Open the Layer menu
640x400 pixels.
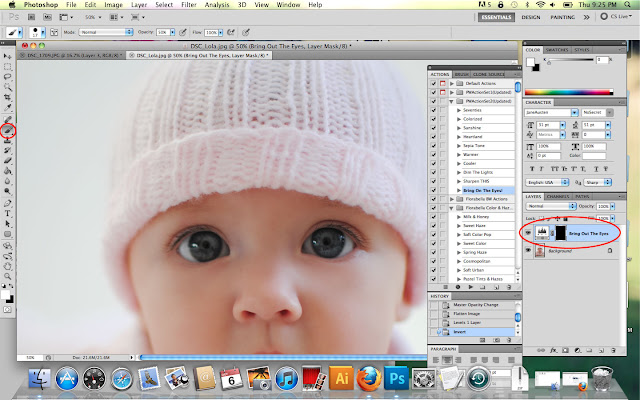[x=139, y=5]
